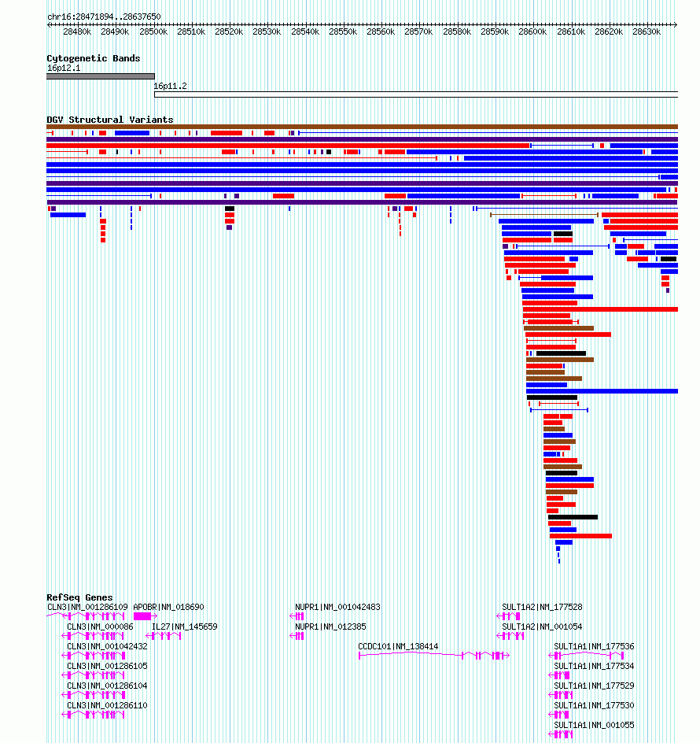This screenshot has width=700, height=743.
Task: Pick the 28600k coordinate on the ruler
Action: (x=532, y=31)
